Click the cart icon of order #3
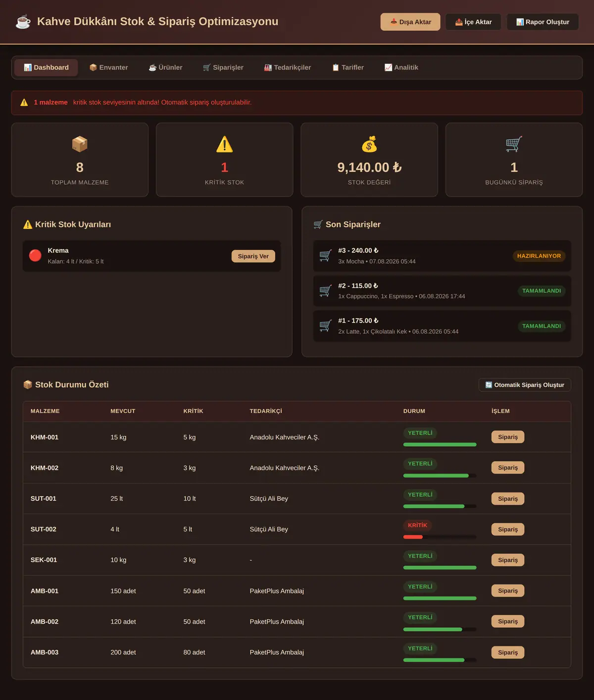The width and height of the screenshot is (594, 700). click(325, 256)
